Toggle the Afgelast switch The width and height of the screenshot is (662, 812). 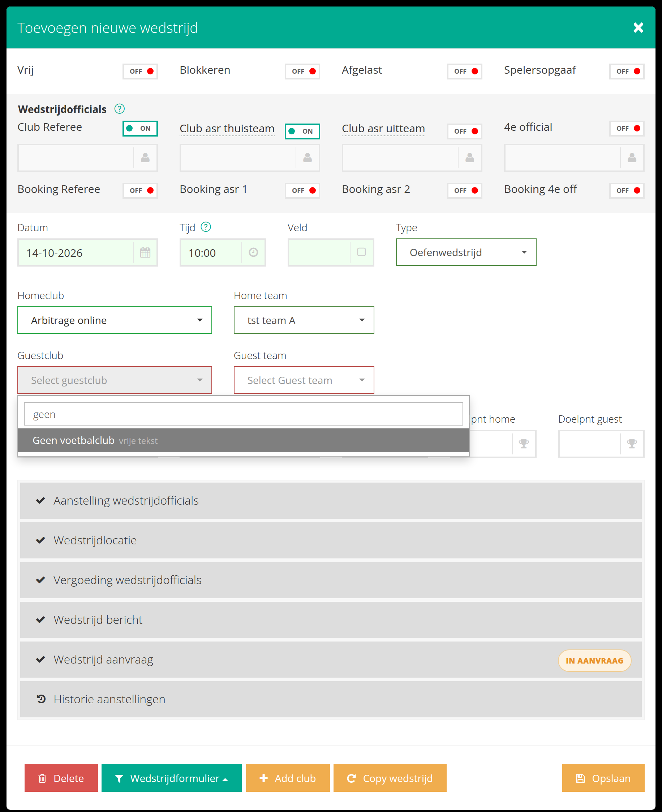point(464,71)
